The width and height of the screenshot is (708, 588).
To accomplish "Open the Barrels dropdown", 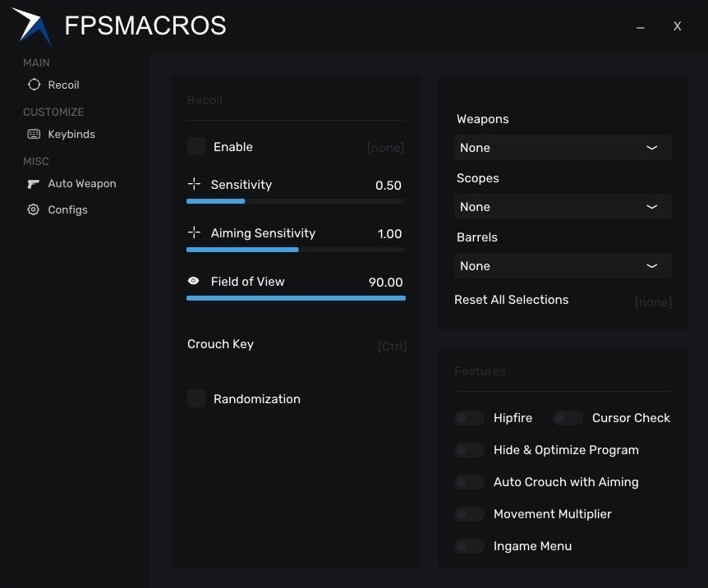I will [563, 266].
